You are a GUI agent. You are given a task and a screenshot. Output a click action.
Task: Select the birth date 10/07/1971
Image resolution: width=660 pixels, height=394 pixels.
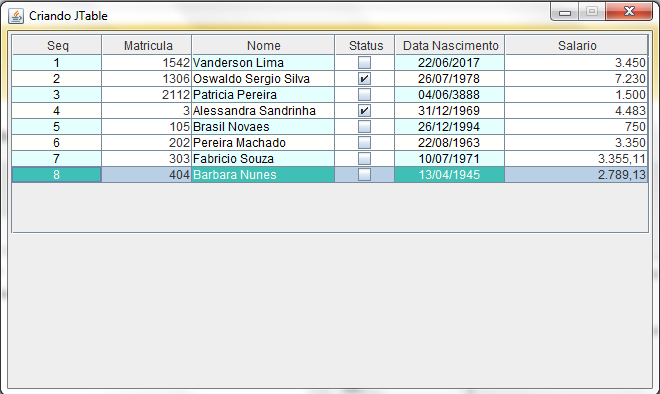pos(449,159)
